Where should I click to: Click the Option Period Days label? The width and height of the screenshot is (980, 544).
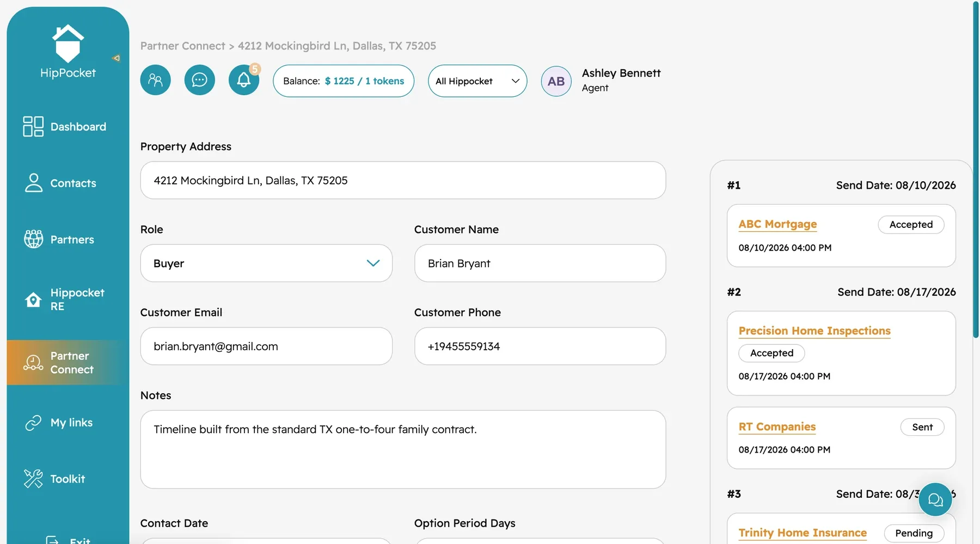(464, 523)
